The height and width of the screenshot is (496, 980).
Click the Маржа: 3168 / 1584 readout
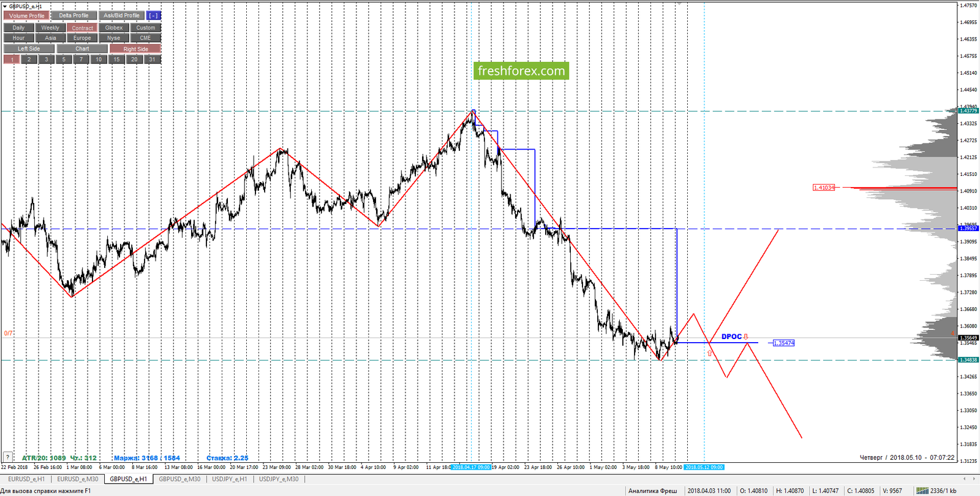click(x=147, y=458)
